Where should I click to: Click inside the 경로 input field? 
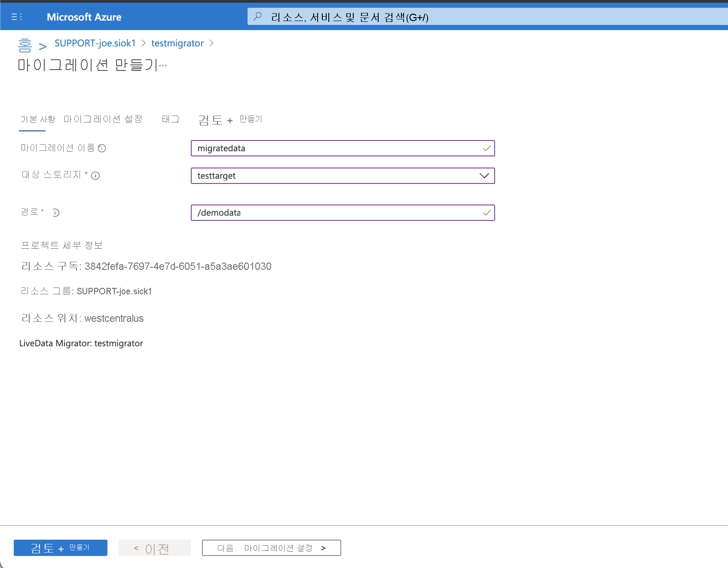pos(343,212)
